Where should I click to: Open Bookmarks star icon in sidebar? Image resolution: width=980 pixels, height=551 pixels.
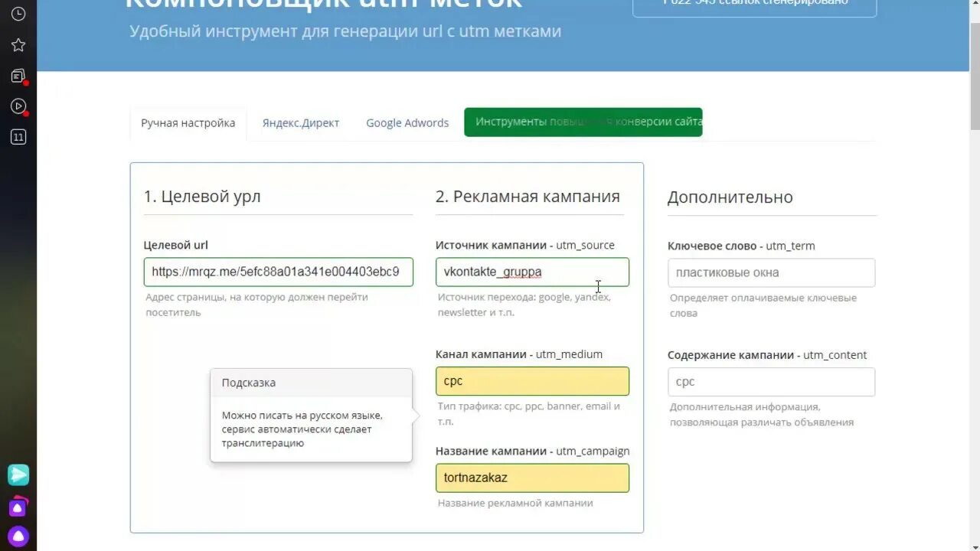coord(18,45)
